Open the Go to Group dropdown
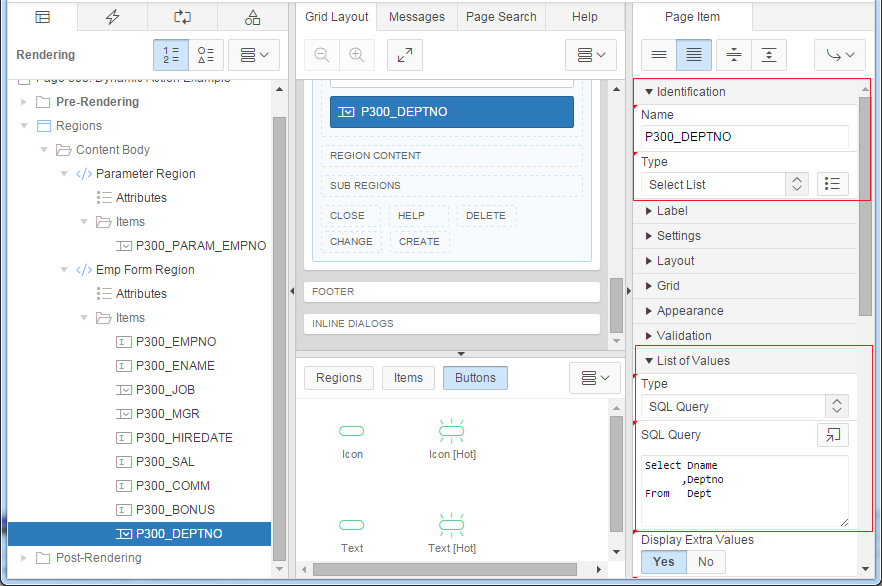Image resolution: width=882 pixels, height=586 pixels. click(840, 55)
